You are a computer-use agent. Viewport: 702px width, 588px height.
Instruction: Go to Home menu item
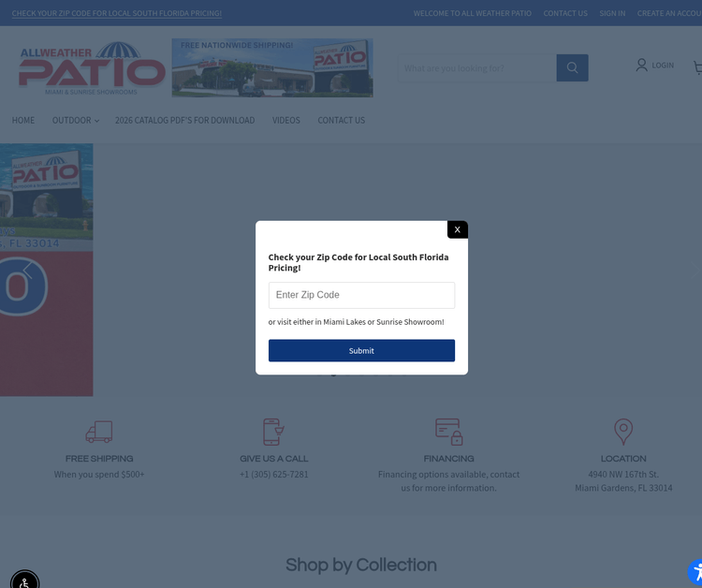pos(23,120)
